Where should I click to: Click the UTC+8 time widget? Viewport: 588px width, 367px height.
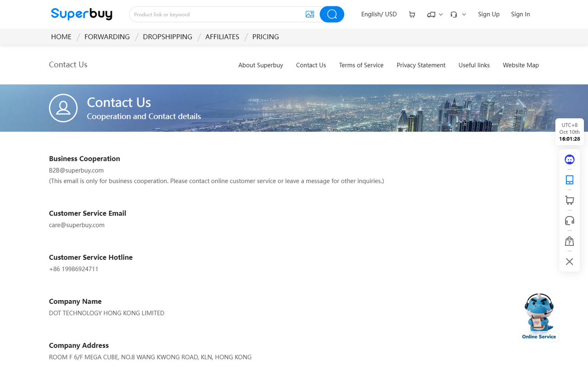tap(569, 132)
